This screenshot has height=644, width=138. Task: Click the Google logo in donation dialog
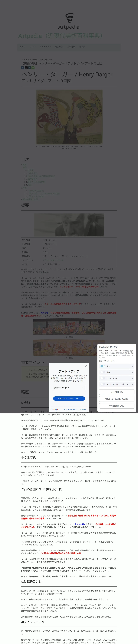pos(55,409)
